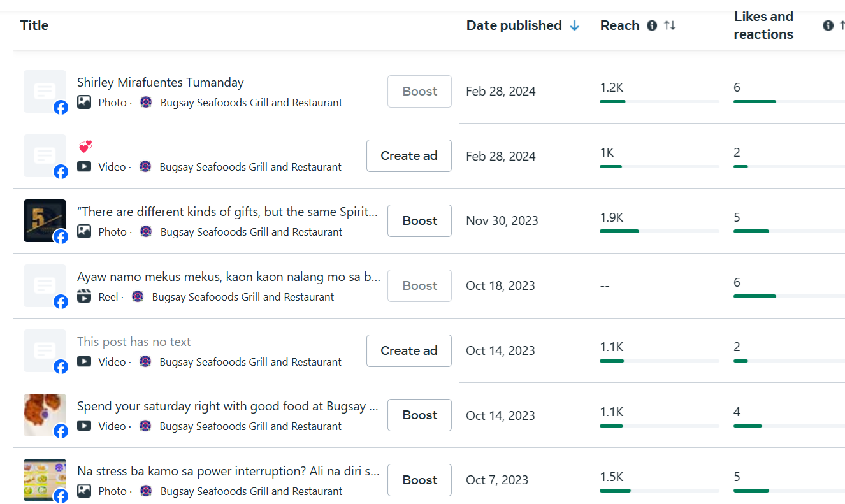Sort table by Reach arrows

coord(670,25)
